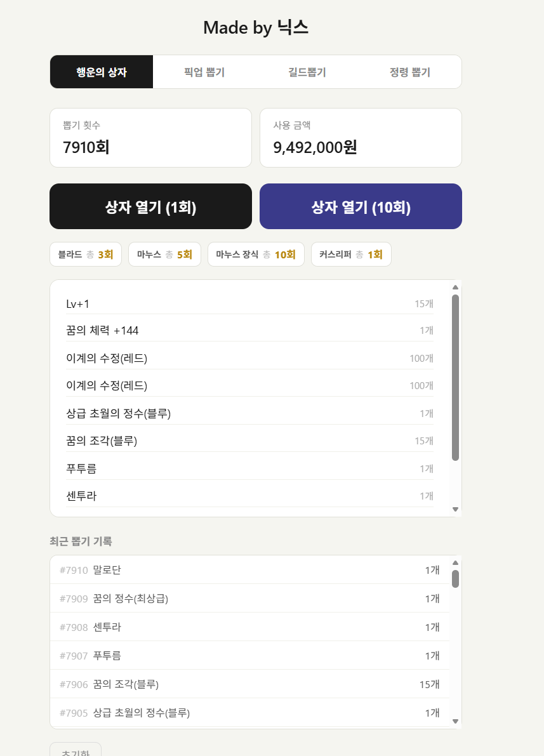This screenshot has width=544, height=756.
Task: Click the results list scroll-up arrow
Action: point(455,288)
